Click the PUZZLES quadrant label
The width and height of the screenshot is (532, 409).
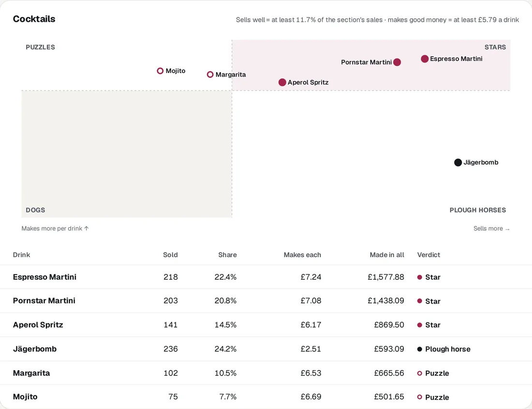coord(40,47)
